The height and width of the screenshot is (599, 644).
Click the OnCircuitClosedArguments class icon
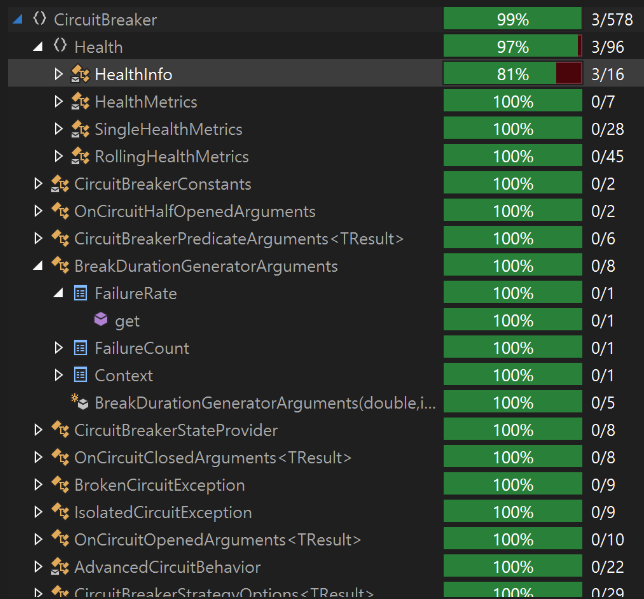60,458
